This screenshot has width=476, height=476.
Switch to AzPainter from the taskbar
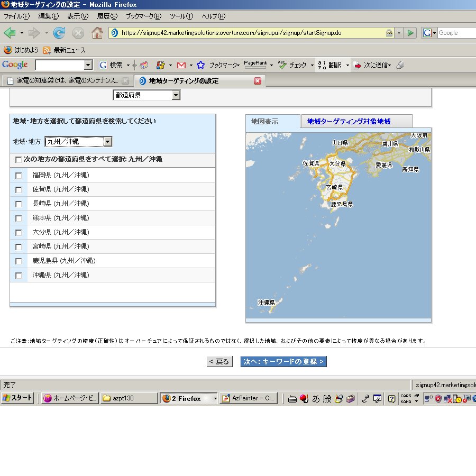[x=249, y=398]
